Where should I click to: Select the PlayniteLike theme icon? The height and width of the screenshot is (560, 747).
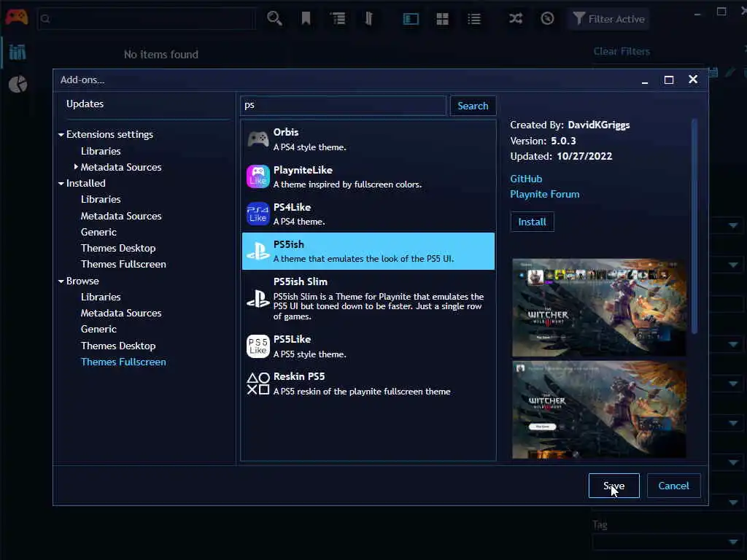[258, 176]
